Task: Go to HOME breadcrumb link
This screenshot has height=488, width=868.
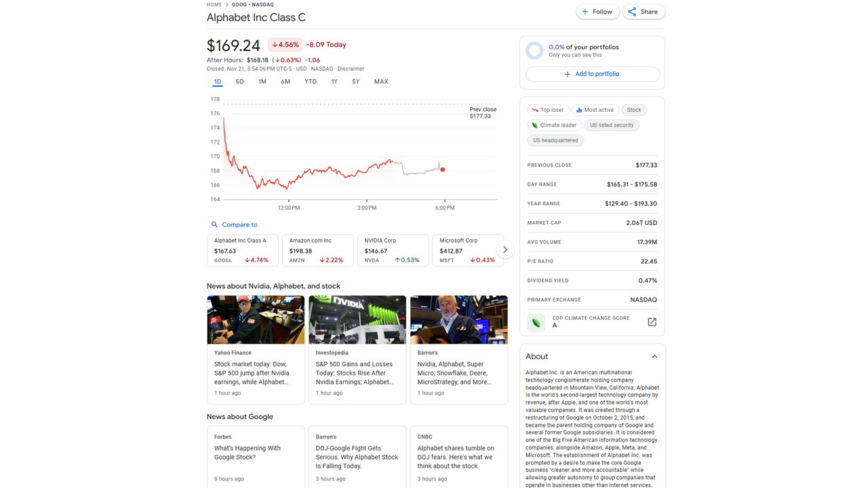Action: [214, 5]
